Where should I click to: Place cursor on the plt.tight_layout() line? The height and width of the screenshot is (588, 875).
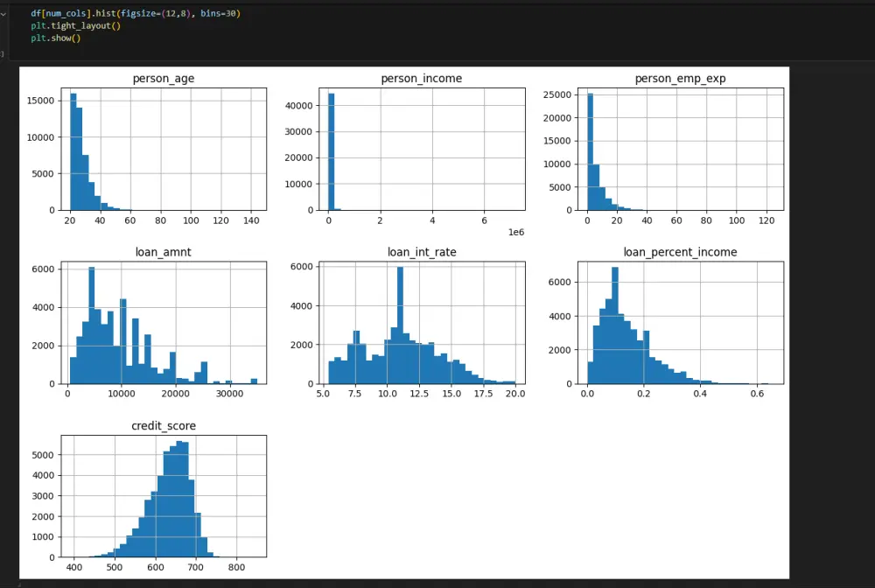75,25
